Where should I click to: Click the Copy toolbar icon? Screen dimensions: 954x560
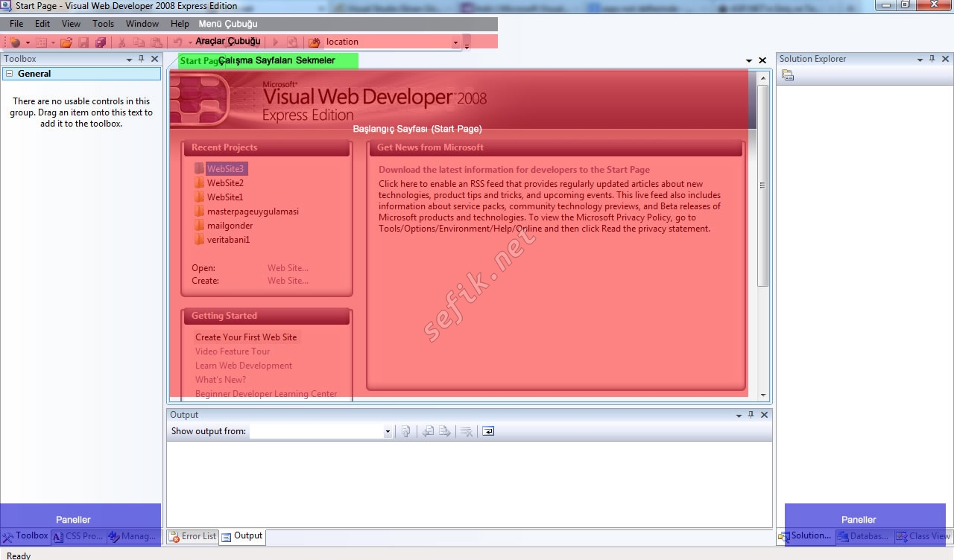pos(139,42)
